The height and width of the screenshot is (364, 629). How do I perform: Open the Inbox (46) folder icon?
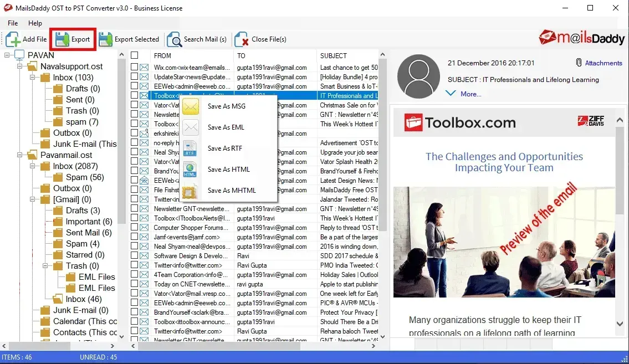(58, 299)
